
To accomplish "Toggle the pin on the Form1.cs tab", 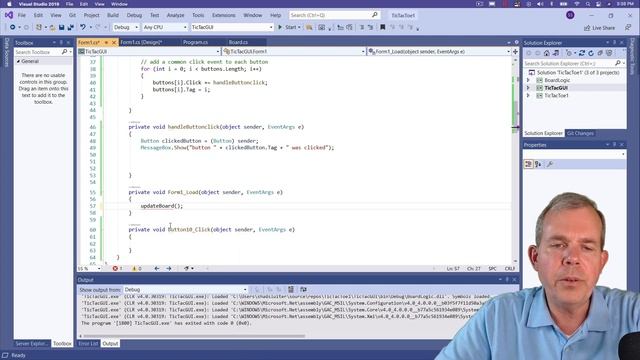I will 107,42.
